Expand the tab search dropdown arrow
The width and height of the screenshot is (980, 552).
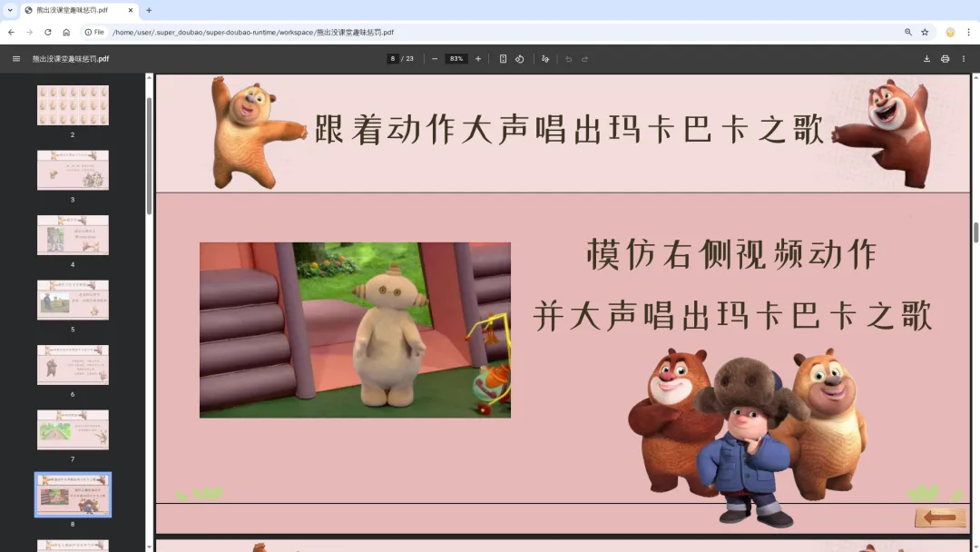point(10,10)
